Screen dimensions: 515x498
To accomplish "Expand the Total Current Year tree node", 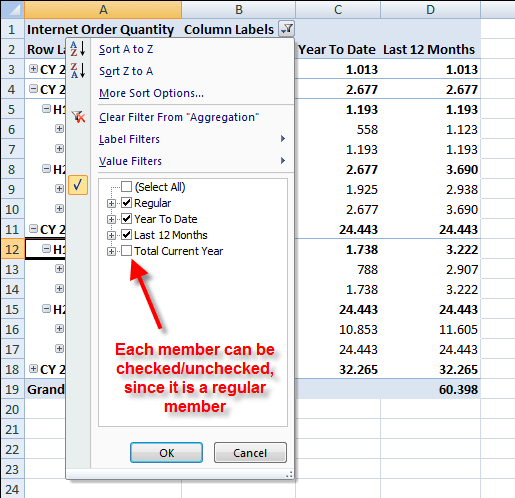I will [x=111, y=251].
